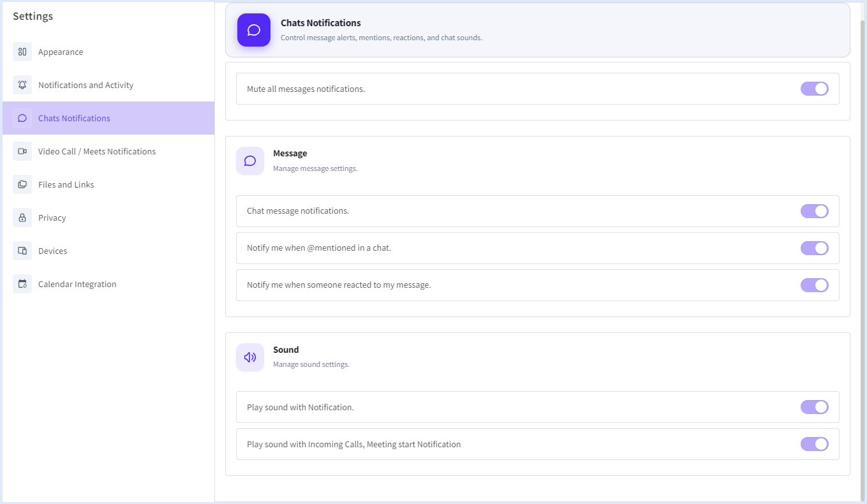Click the bell icon for Notifications and Activity
The image size is (867, 504).
pos(22,85)
